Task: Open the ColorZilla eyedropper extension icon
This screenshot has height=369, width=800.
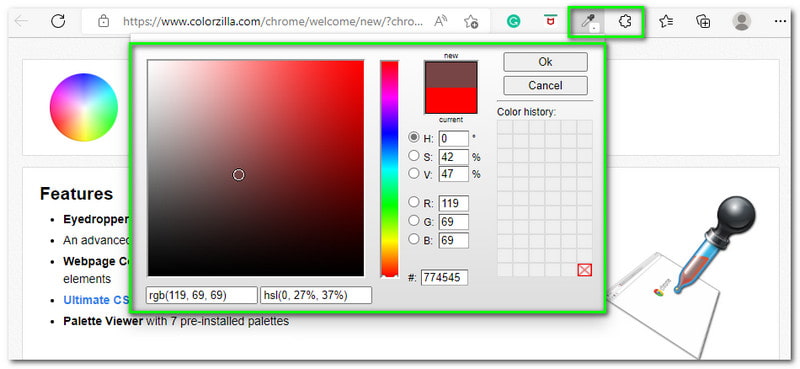Action: click(x=588, y=22)
